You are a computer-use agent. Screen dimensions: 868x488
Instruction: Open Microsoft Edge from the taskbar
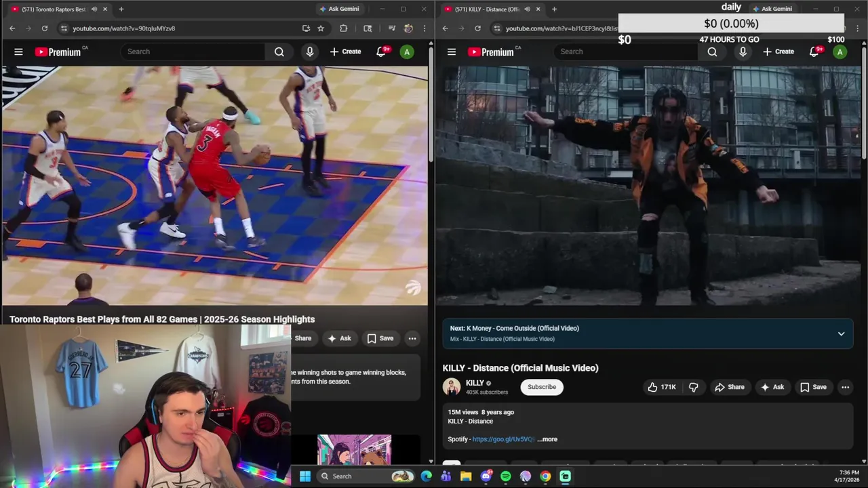pyautogui.click(x=426, y=476)
